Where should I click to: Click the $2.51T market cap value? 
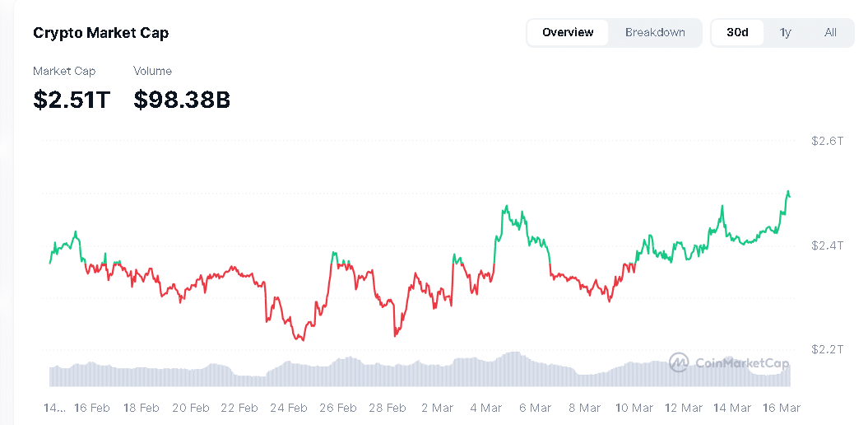[72, 100]
